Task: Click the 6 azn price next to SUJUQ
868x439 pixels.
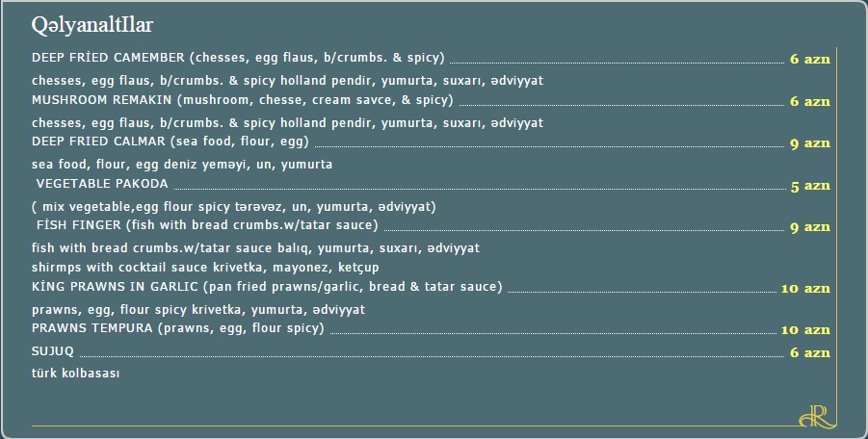Action: 810,352
